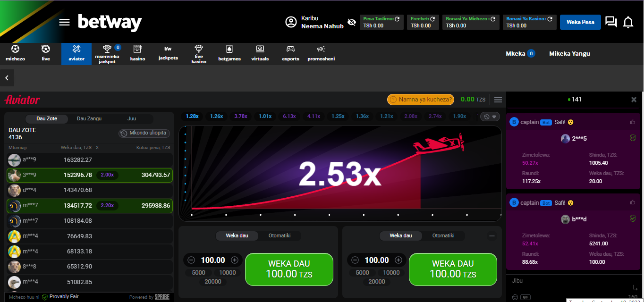
Task: Open the esports section
Action: pos(291,53)
